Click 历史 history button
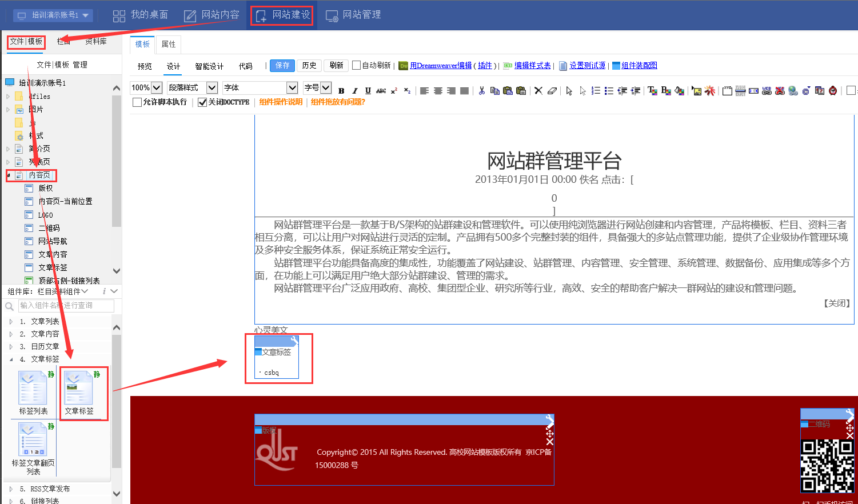The height and width of the screenshot is (504, 858). tap(309, 65)
